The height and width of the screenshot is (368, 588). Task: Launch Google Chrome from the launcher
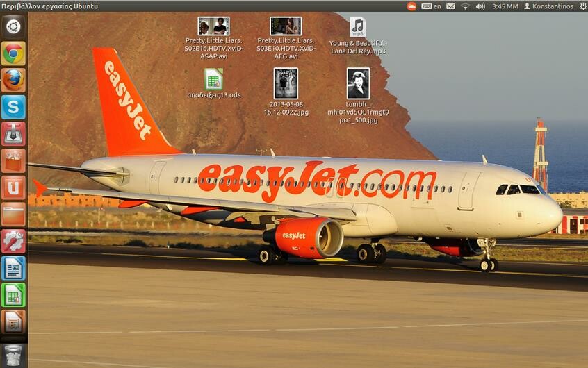coord(13,53)
